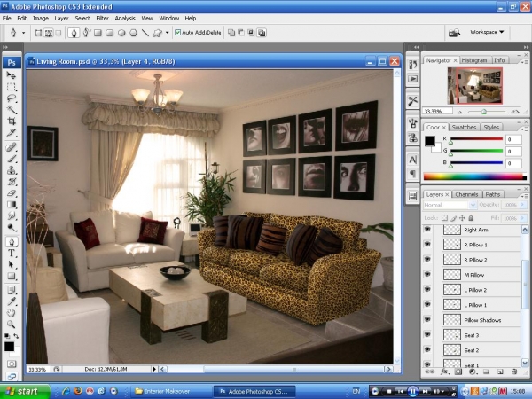Screen dimensions: 532x399
Task: Select the Hand tool
Action: (x=12, y=313)
